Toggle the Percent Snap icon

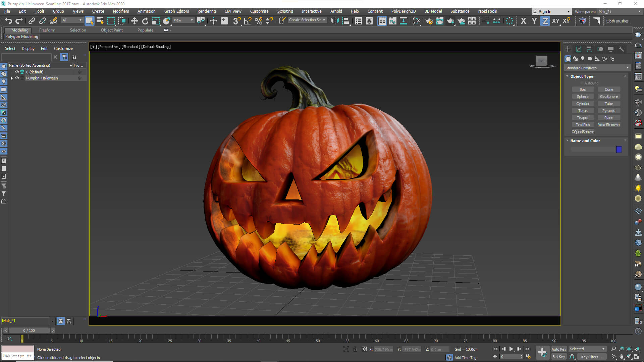click(x=259, y=21)
